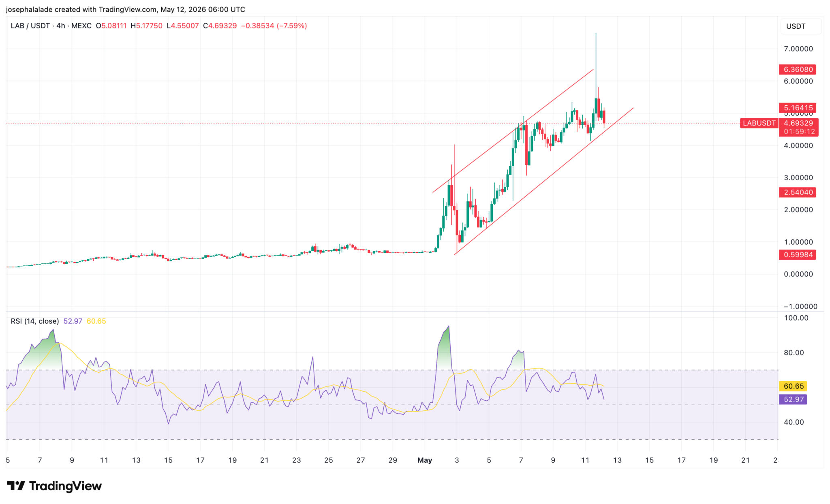This screenshot has height=504, width=830.
Task: Click the May label on time axis
Action: [x=425, y=460]
